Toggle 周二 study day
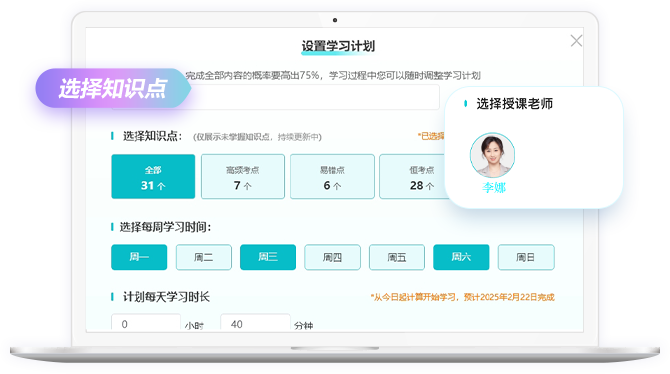The height and width of the screenshot is (374, 670). click(x=203, y=257)
